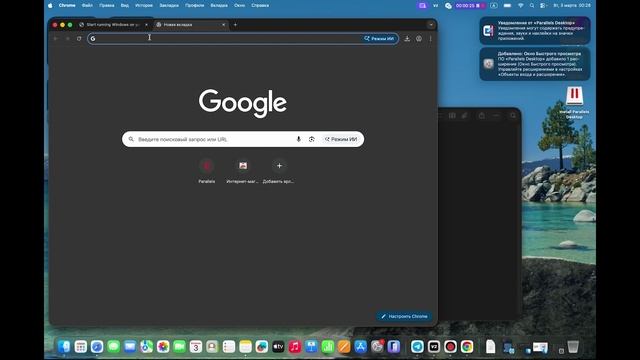Open the Chrome profile icon
640x360 pixels.
[x=419, y=38]
